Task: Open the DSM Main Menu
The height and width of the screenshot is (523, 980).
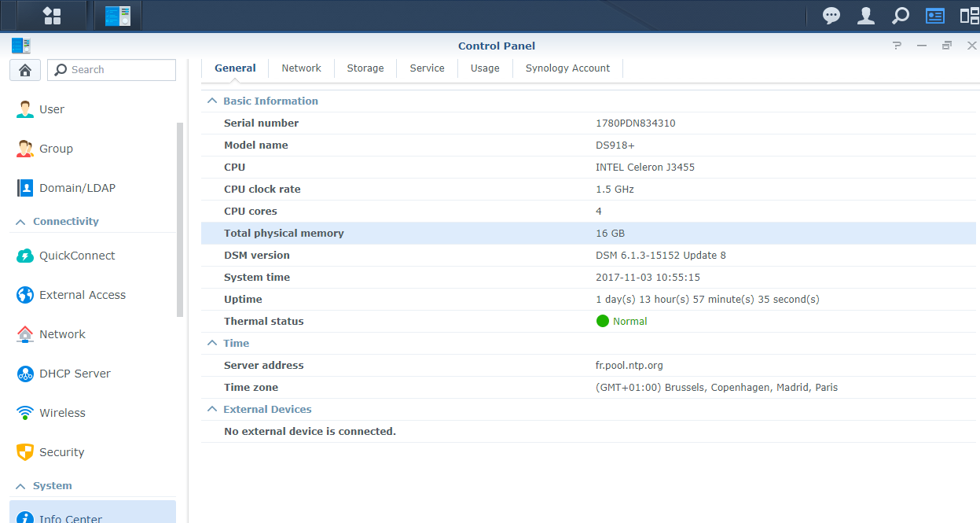Action: click(x=52, y=16)
